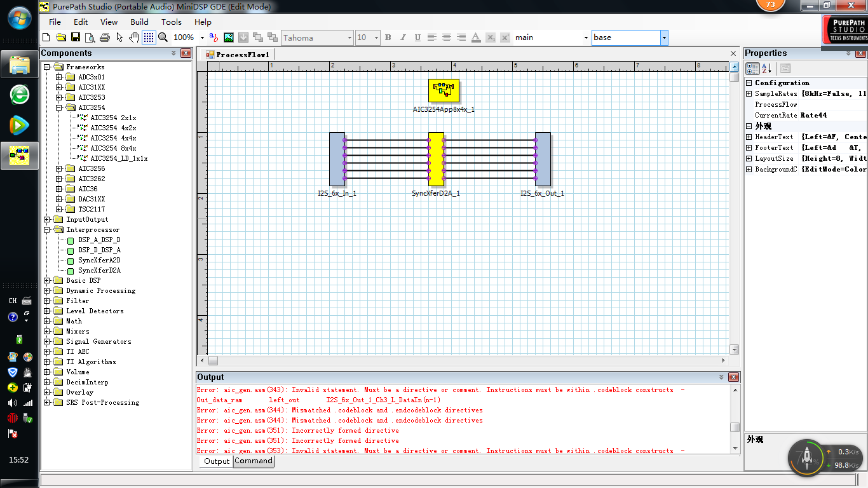Open the Tahoma font name dropdown
This screenshot has width=868, height=488.
tap(349, 37)
